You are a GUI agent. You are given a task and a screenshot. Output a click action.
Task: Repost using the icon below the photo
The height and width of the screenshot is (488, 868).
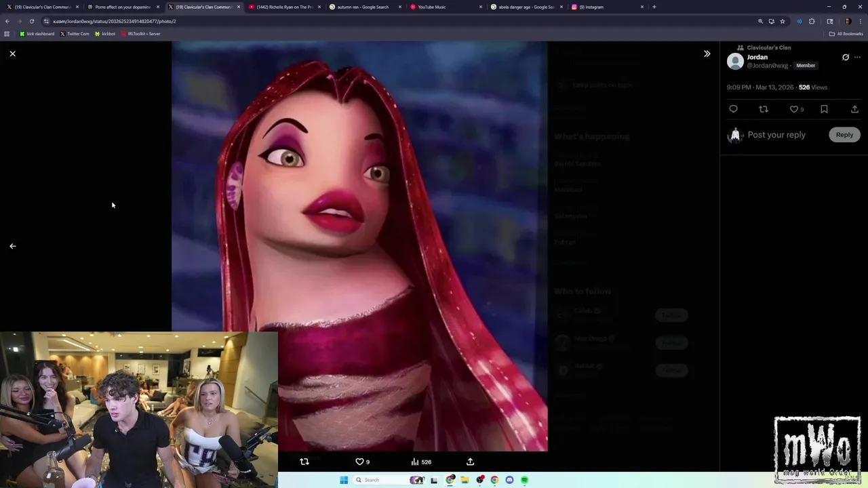coord(304,462)
